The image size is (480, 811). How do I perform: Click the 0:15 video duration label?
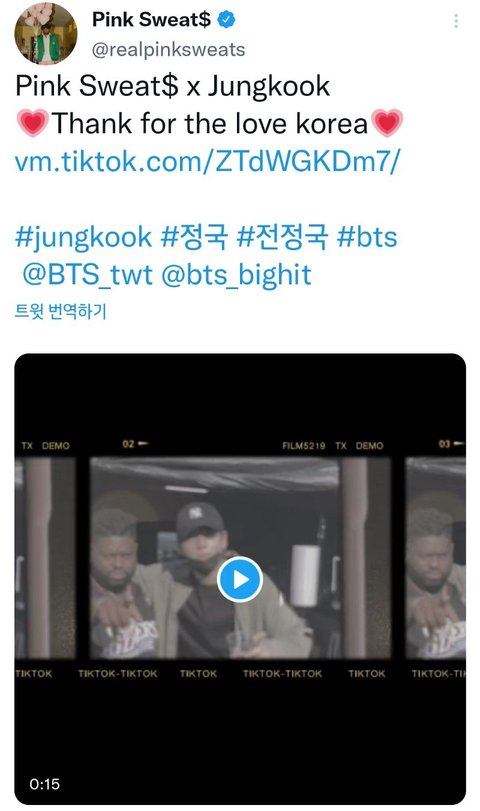[x=44, y=784]
